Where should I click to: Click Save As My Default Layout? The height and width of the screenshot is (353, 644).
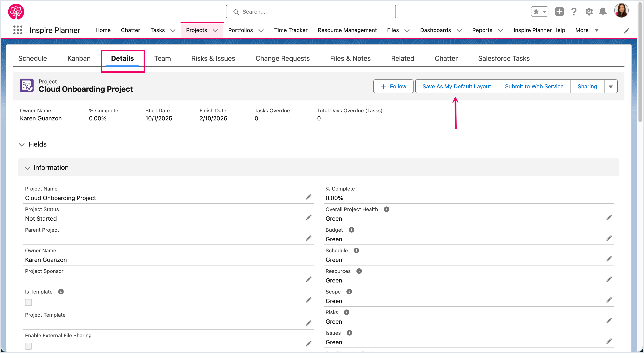coord(456,86)
